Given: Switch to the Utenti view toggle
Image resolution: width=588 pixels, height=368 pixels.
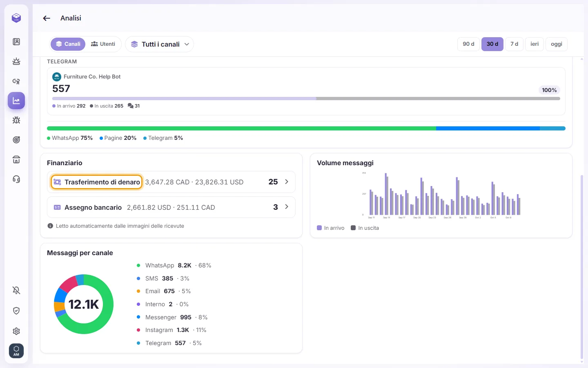Looking at the screenshot, I should point(103,44).
